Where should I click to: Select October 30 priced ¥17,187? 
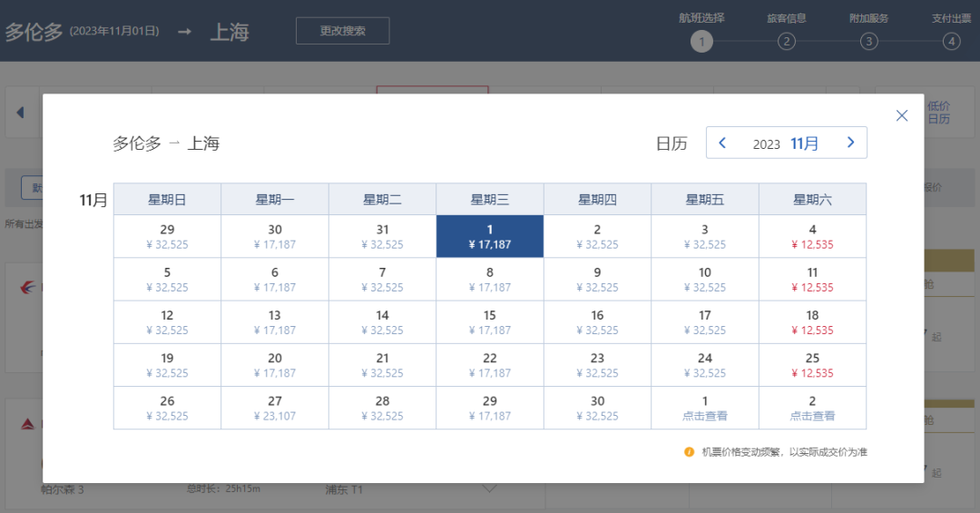click(x=275, y=236)
